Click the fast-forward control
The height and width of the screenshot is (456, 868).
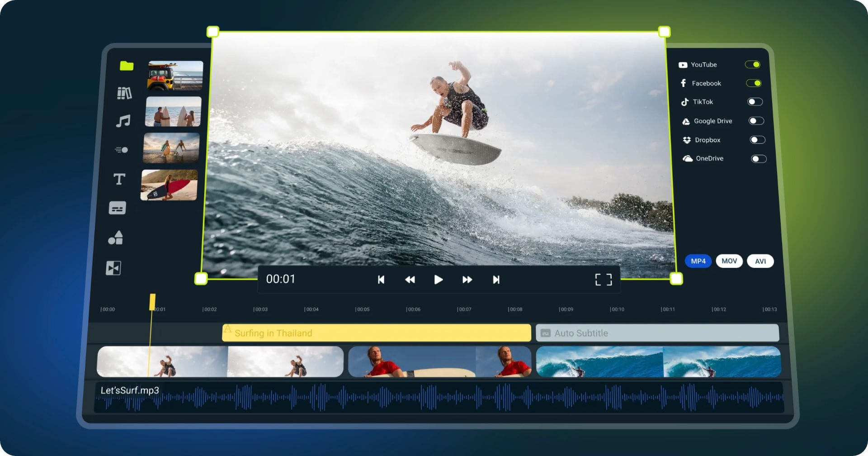point(467,280)
